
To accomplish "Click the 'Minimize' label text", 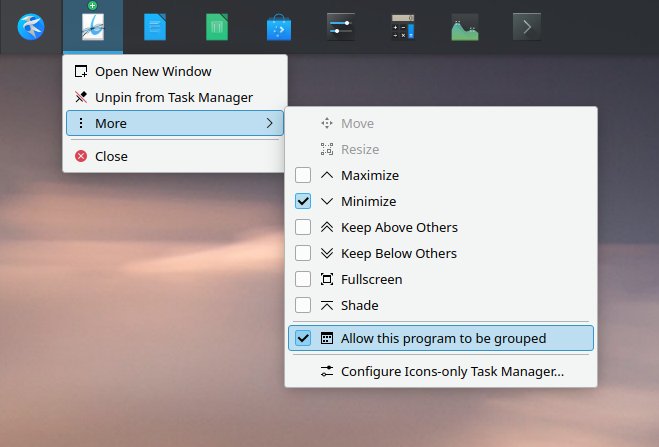I will [x=369, y=202].
